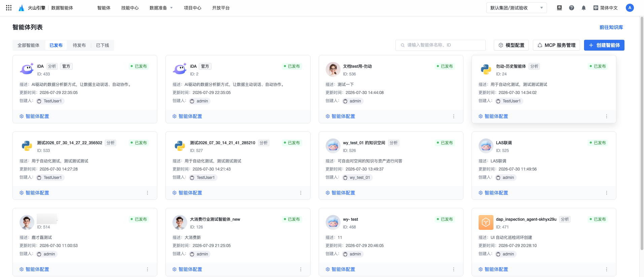The height and width of the screenshot is (277, 644).
Task: Open MCP 服务管理
Action: click(x=556, y=45)
